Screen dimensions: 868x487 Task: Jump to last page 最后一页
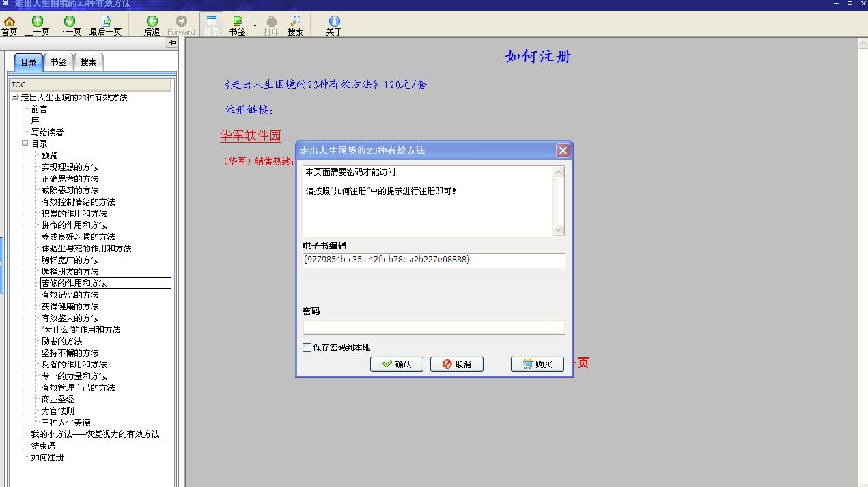click(105, 26)
